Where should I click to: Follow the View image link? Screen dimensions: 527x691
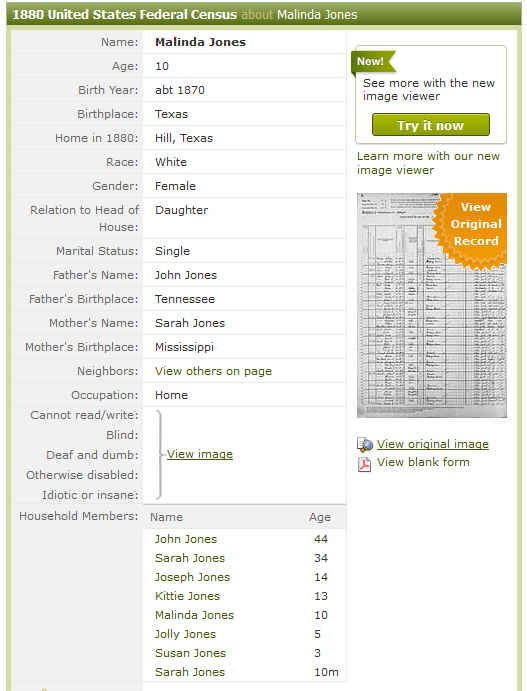coord(200,454)
